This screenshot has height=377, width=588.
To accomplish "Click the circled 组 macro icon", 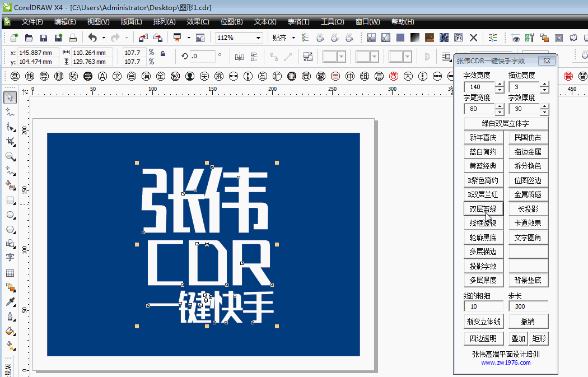I will click(364, 77).
